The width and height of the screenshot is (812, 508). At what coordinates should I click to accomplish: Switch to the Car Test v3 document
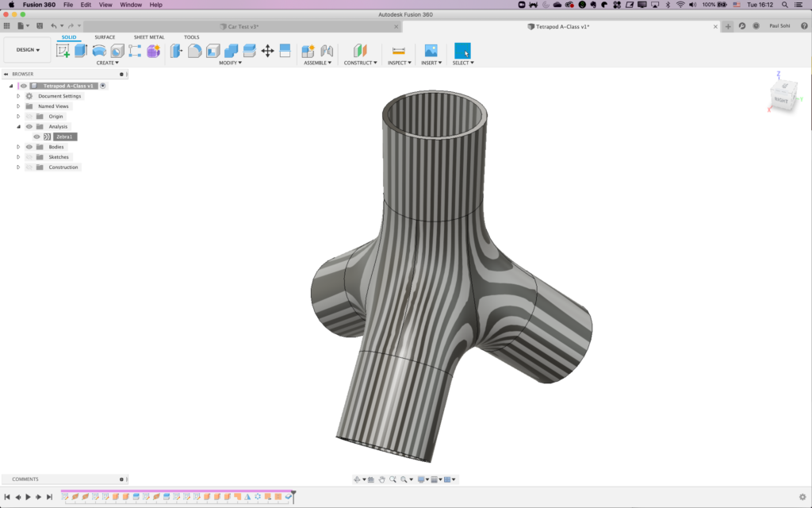pos(243,26)
